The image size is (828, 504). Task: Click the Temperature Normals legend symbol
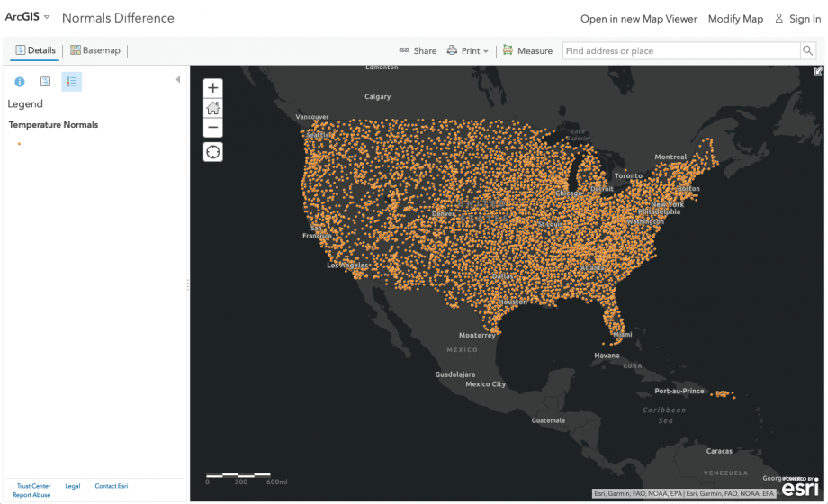[19, 144]
